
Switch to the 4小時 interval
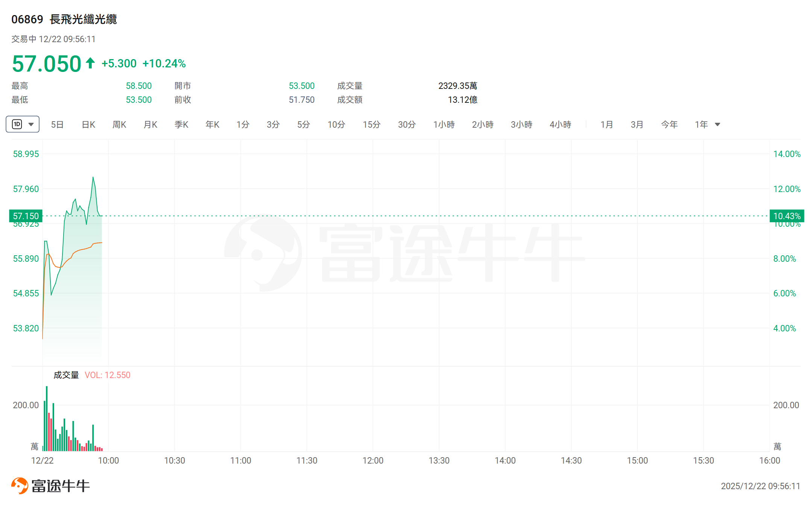(x=560, y=125)
